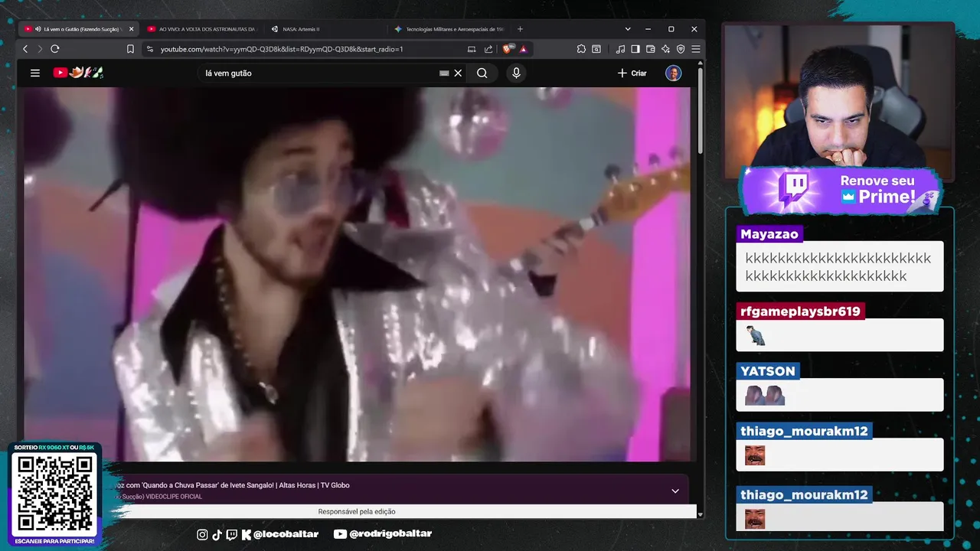Click the Instagram icon in the bottom overlay
Image resolution: width=980 pixels, height=551 pixels.
click(202, 534)
